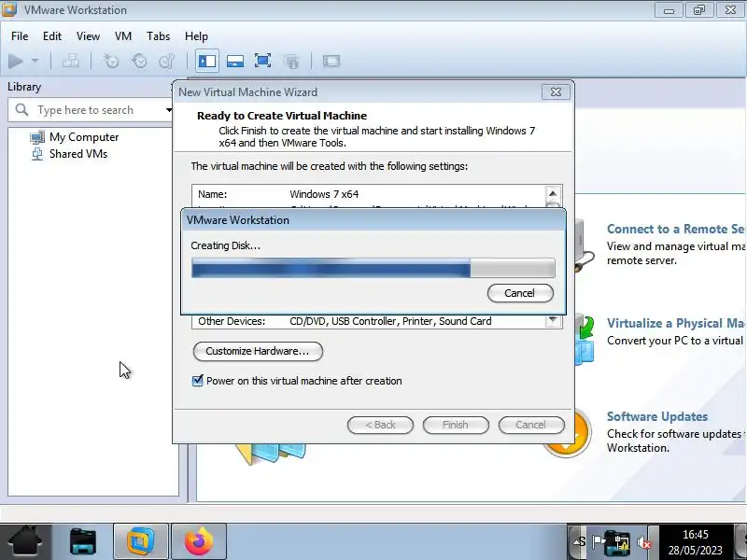Open the Software Updates link
Viewport: 747px width, 560px height.
pos(657,416)
